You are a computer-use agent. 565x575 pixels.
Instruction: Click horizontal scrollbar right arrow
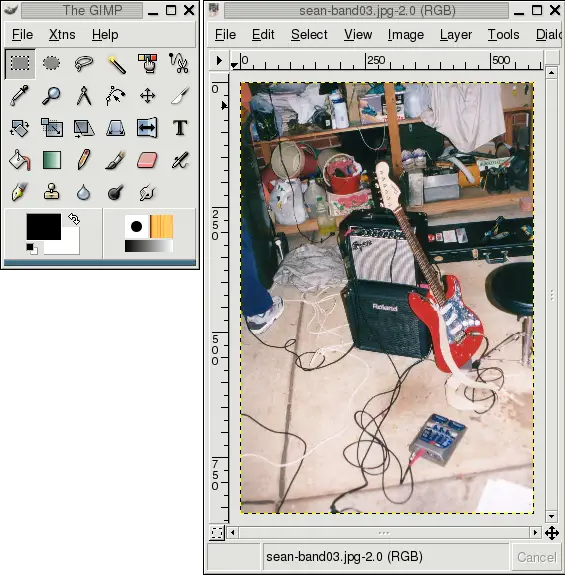click(535, 532)
